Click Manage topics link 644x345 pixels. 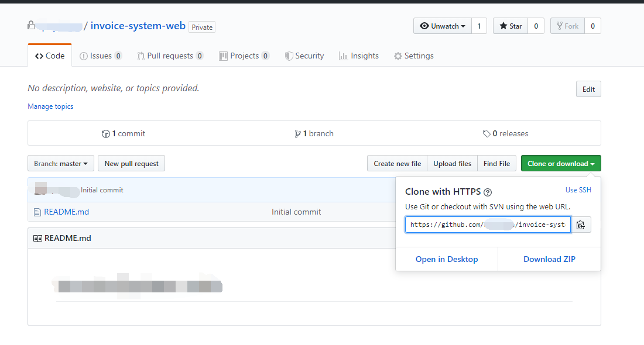click(50, 106)
